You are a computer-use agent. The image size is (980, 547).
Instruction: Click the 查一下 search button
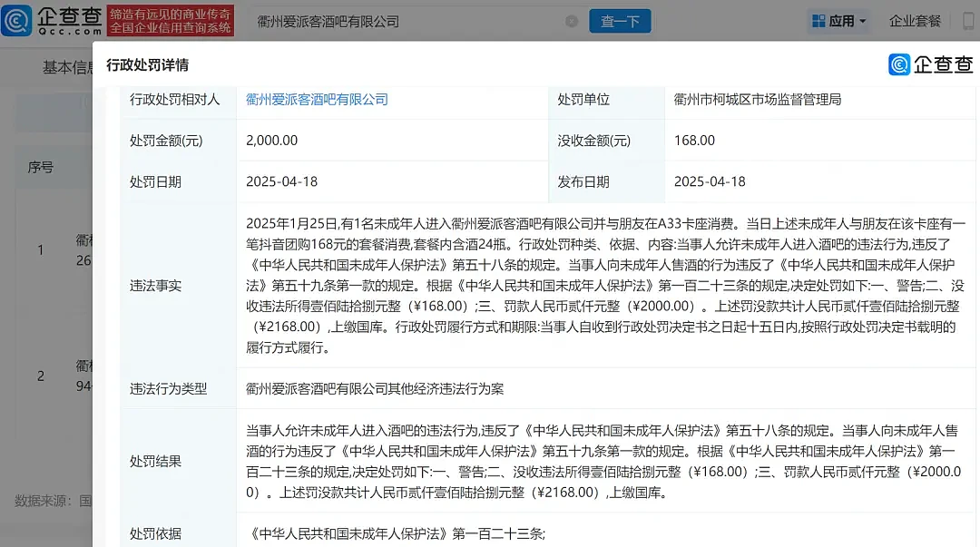point(620,21)
